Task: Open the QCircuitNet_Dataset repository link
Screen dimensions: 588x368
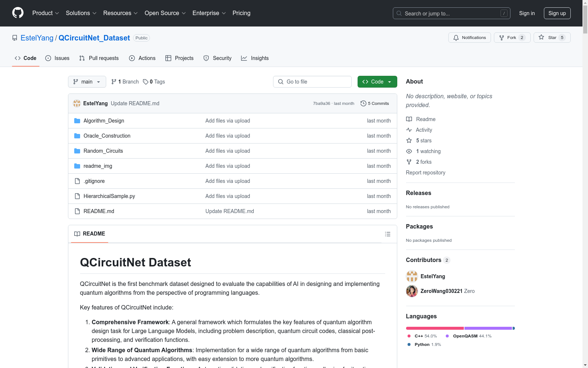Action: click(x=94, y=38)
